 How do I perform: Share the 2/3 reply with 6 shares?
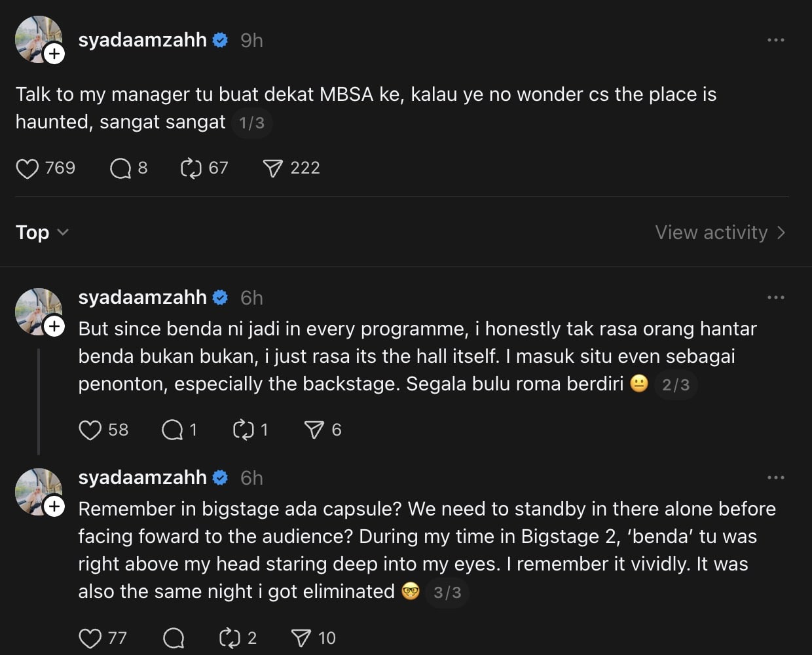coord(314,430)
